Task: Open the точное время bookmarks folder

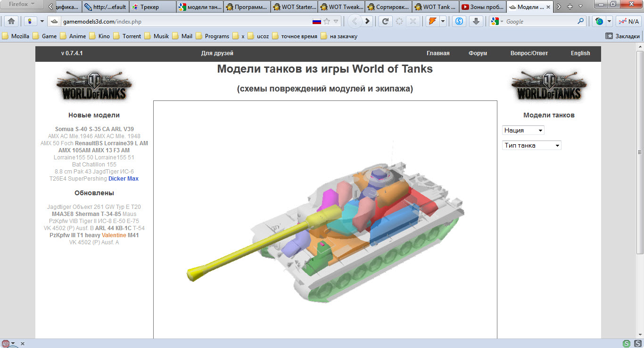Action: (x=294, y=36)
